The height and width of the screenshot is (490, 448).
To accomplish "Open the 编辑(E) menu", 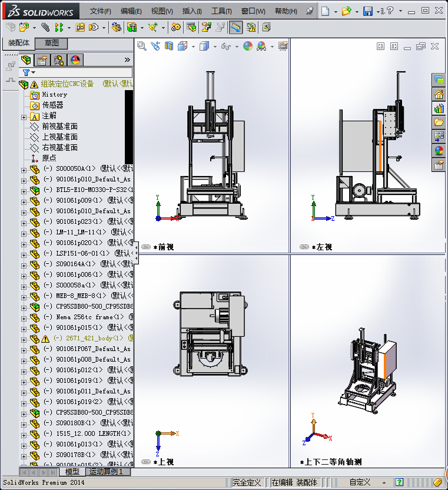I will click(x=131, y=11).
